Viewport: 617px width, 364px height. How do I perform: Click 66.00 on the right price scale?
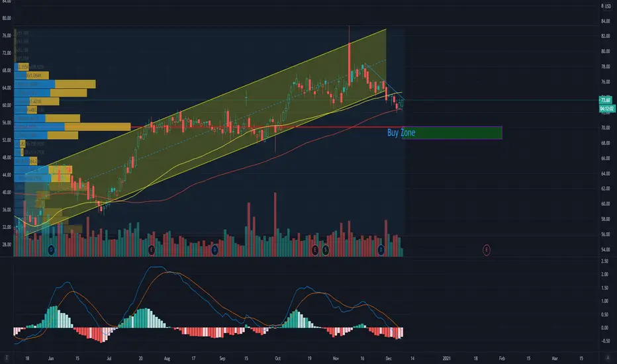[x=605, y=158]
